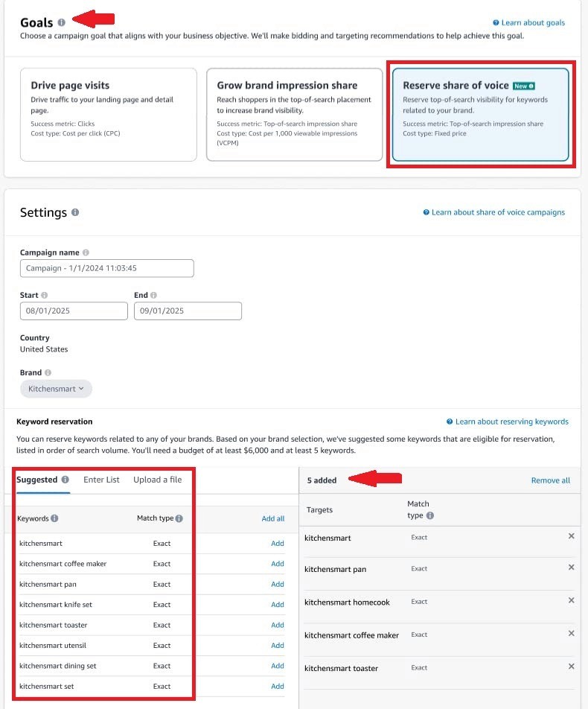588x709 pixels.
Task: Open the Upload a file tab
Action: pos(157,480)
